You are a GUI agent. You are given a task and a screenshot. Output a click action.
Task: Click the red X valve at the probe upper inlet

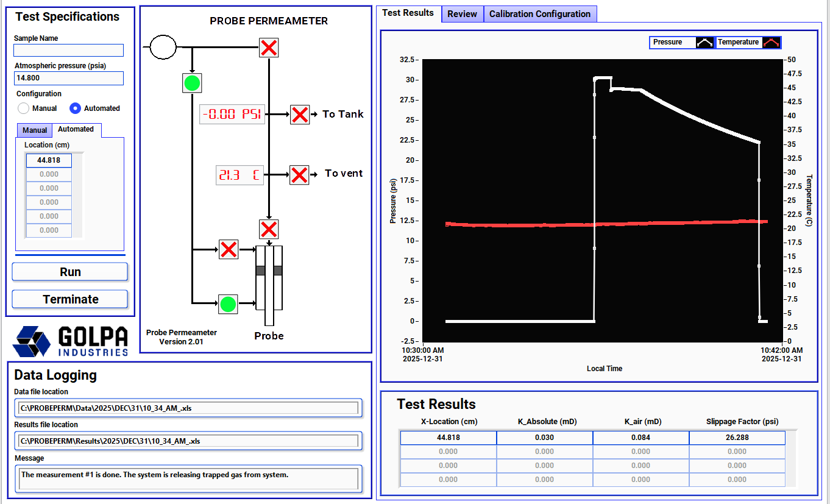click(229, 249)
